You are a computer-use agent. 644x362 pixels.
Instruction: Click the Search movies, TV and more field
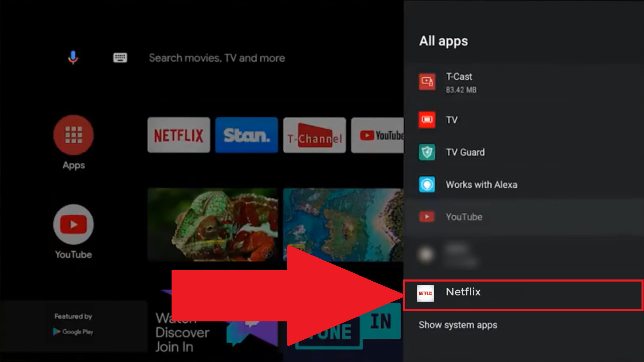[217, 58]
